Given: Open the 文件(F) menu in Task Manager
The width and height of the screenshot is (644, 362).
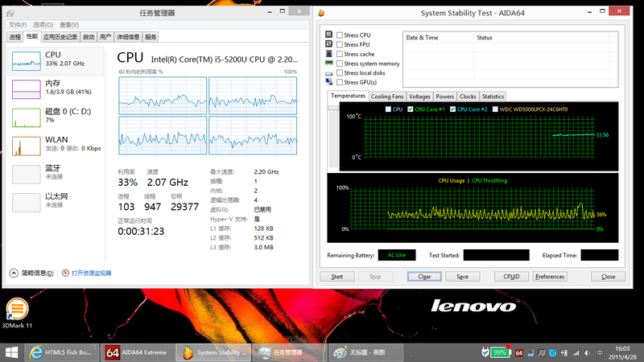Looking at the screenshot, I should (x=18, y=25).
